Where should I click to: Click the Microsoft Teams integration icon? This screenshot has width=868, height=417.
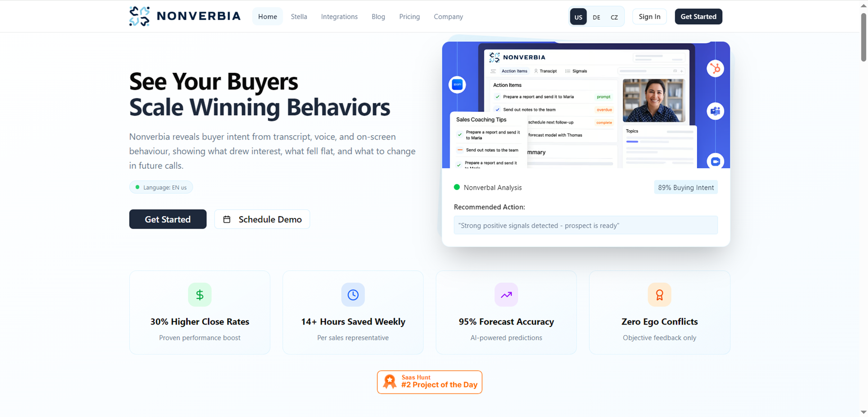[715, 111]
